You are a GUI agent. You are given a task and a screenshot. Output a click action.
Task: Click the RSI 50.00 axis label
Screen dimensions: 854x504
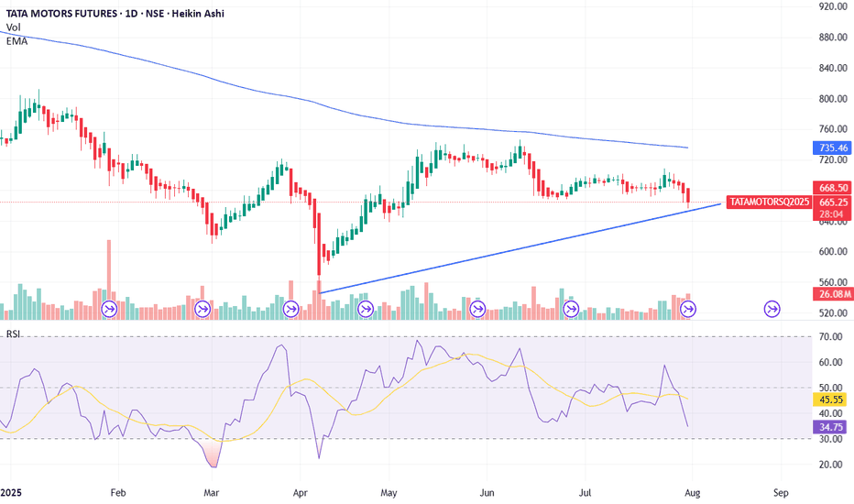[x=831, y=388]
